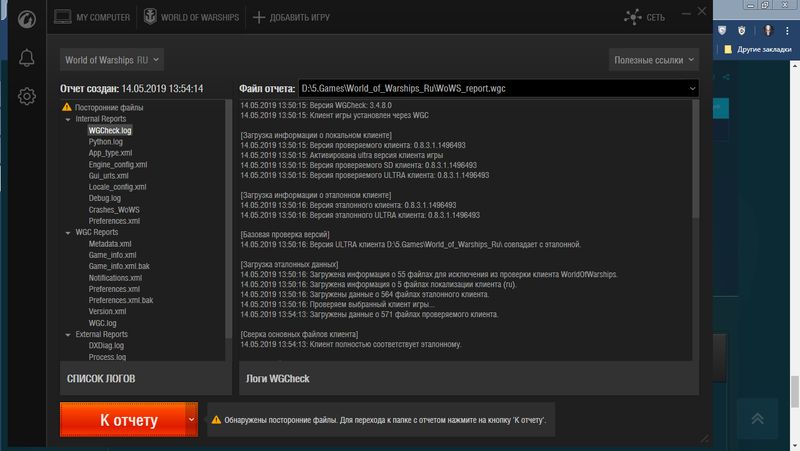The image size is (800, 451).
Task: Open the Полезные ссылки dropdown
Action: 654,60
